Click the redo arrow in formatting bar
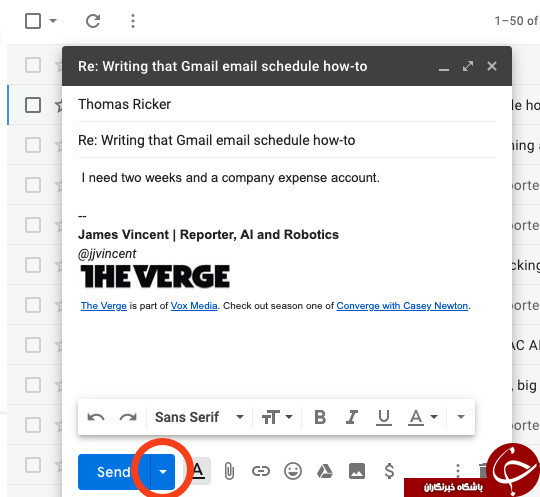 [x=128, y=417]
